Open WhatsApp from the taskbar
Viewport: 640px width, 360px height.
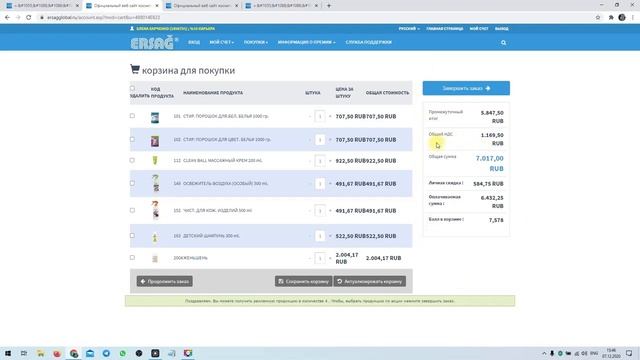(x=122, y=353)
